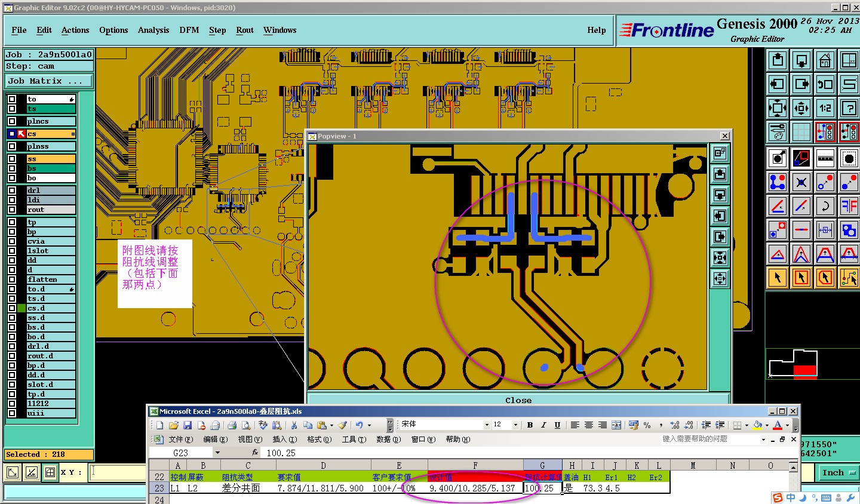
Task: Click the X Y coordinate input field
Action: pyautogui.click(x=118, y=472)
